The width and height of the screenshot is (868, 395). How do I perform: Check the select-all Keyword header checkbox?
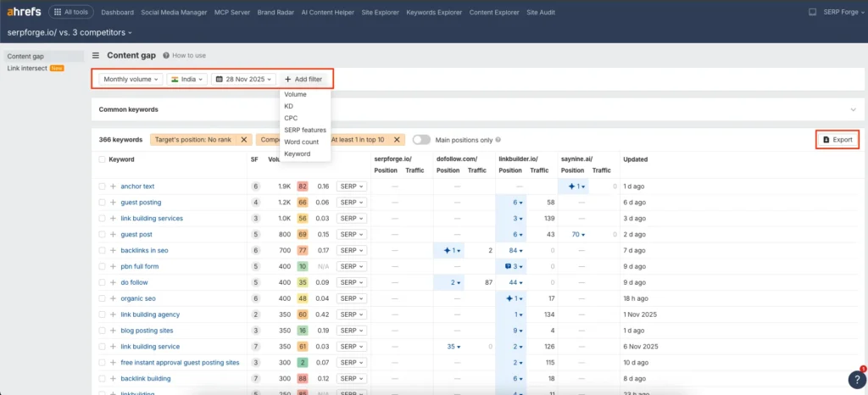point(102,159)
